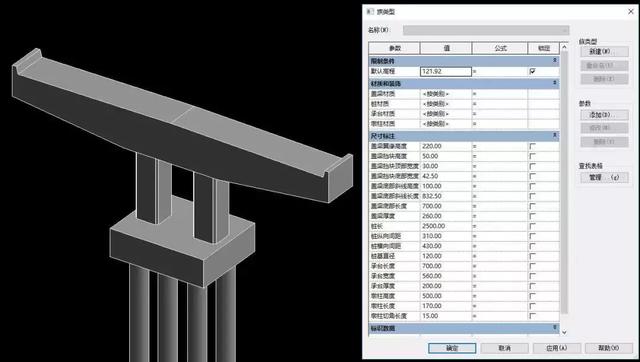
Task: Select the 承台材质 <按类别> value cell
Action: click(x=446, y=114)
